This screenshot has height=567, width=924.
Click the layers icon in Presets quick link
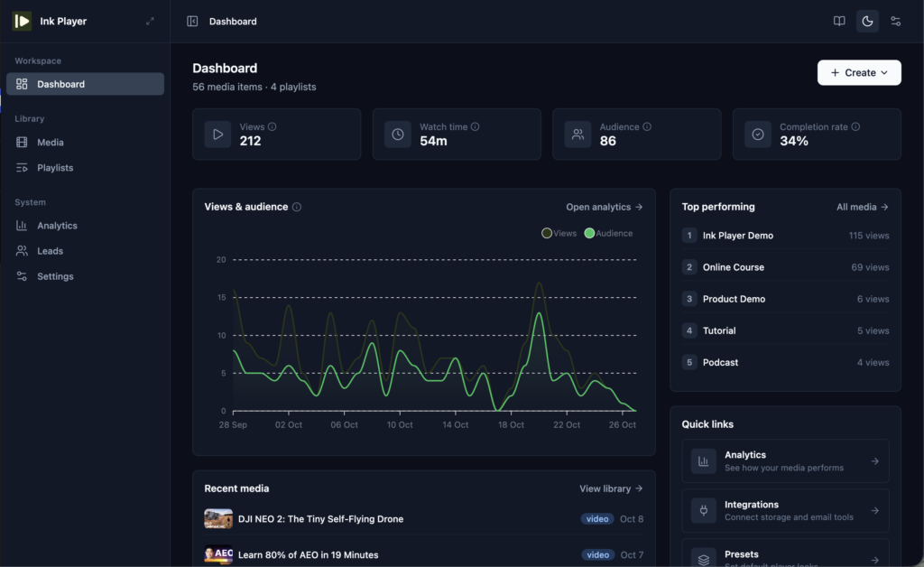click(x=704, y=559)
